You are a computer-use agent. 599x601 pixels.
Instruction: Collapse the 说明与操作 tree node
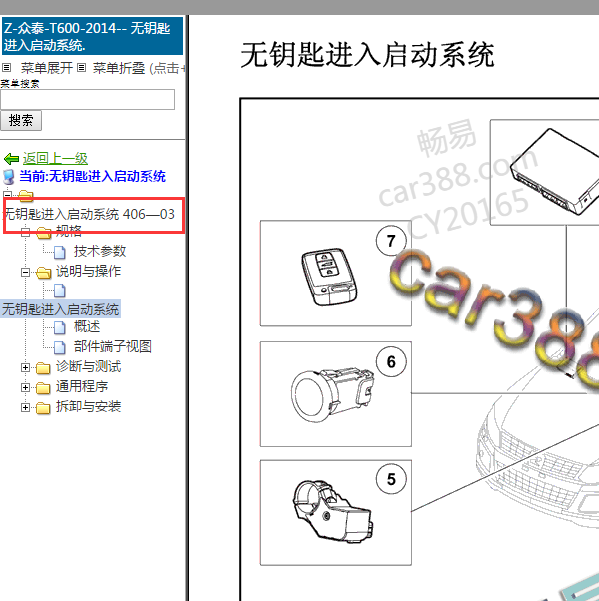pos(25,273)
